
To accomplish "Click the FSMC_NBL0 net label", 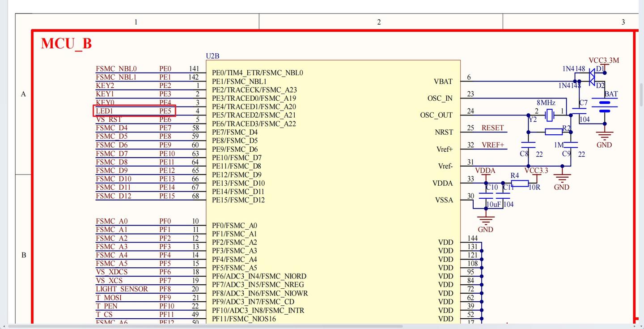I will tap(116, 69).
